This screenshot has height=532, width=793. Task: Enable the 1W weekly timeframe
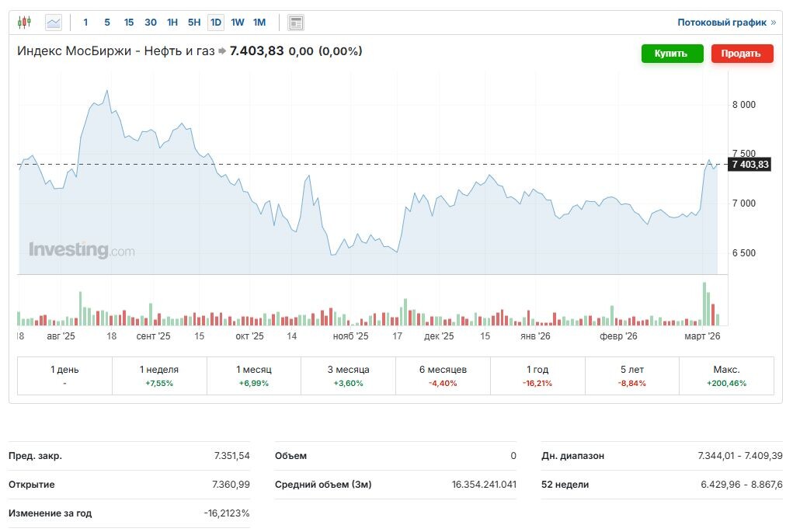pos(237,23)
